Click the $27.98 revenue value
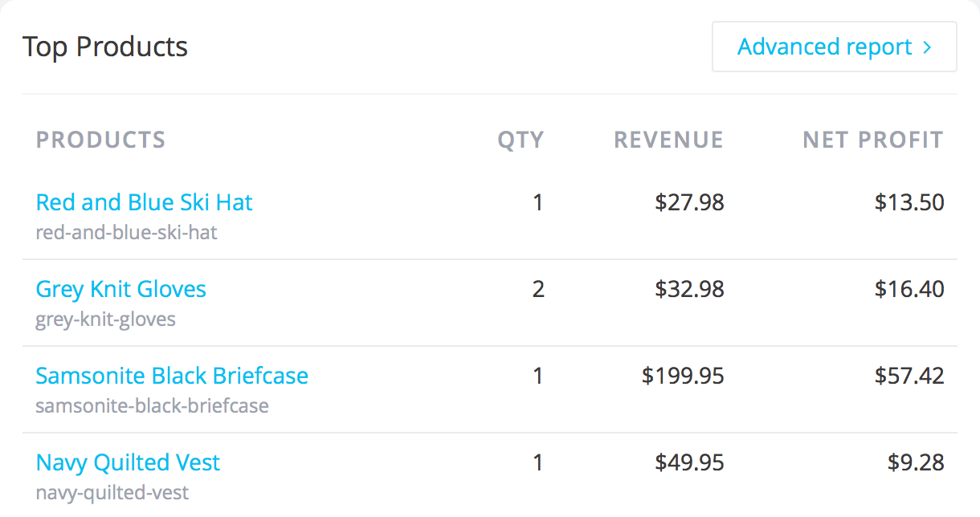980x517 pixels. pyautogui.click(x=689, y=202)
